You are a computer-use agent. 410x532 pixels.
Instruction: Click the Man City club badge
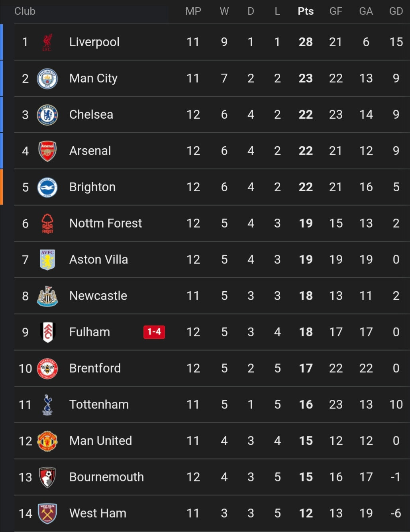click(x=47, y=79)
